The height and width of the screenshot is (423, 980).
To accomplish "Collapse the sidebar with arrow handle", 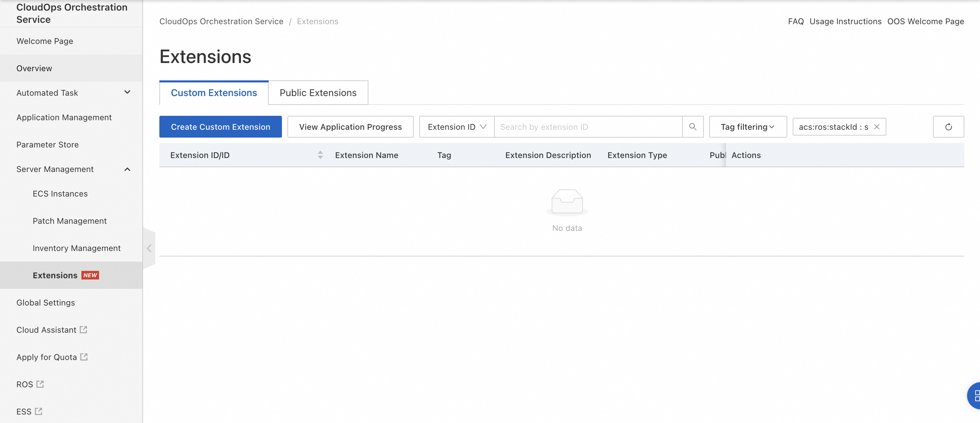I will click(149, 248).
